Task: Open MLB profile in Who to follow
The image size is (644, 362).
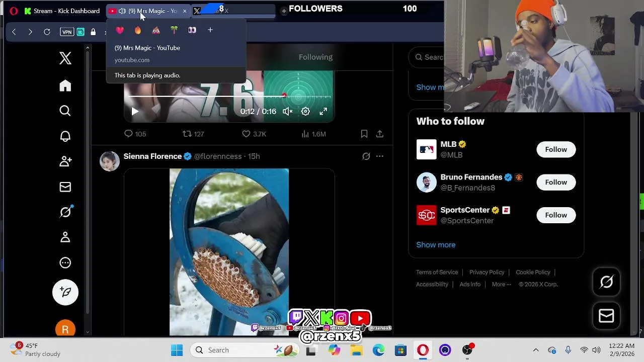Action: click(x=448, y=144)
